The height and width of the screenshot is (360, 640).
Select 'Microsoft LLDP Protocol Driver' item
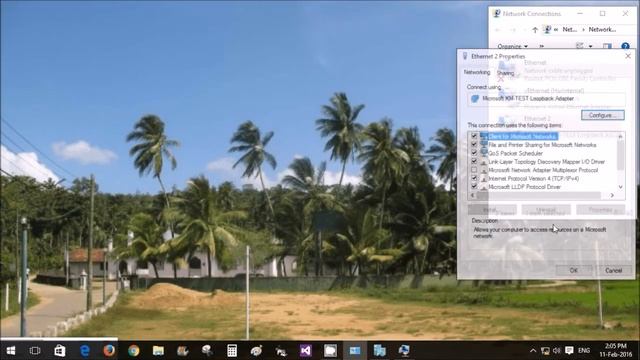[x=524, y=187]
